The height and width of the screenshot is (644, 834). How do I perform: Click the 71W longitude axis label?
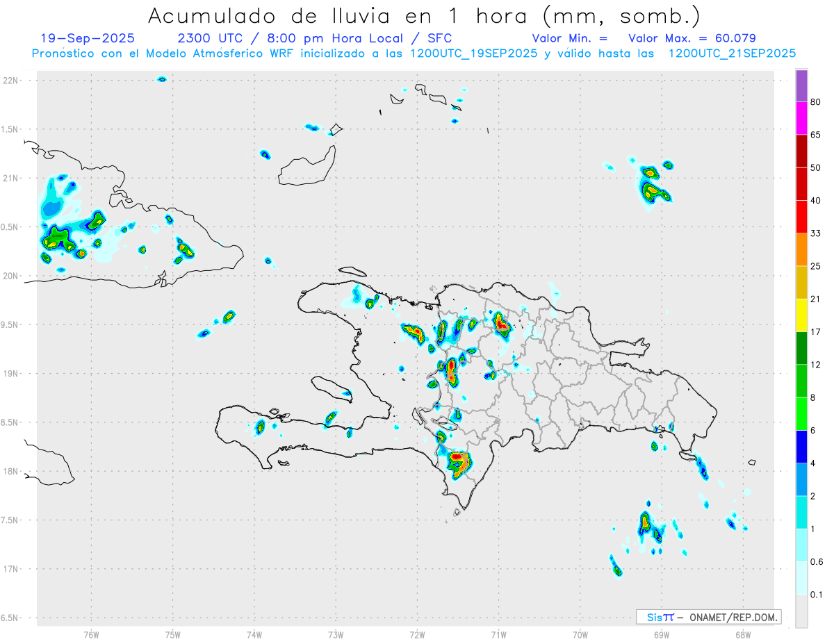coord(498,634)
